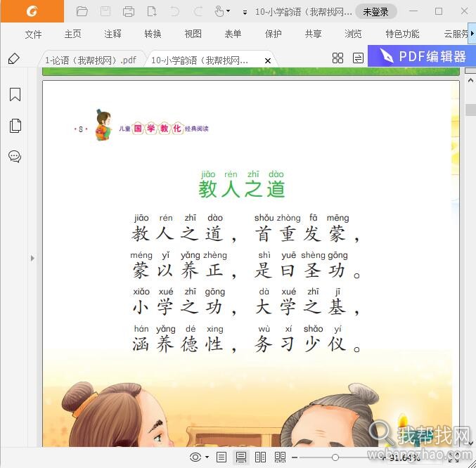Click the 国学教化 header logo text

click(x=158, y=129)
